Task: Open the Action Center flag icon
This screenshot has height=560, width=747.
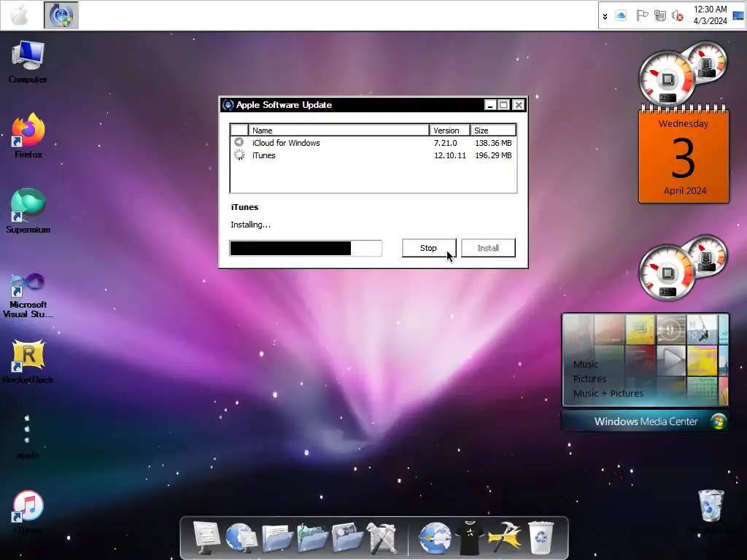Action: pyautogui.click(x=642, y=16)
